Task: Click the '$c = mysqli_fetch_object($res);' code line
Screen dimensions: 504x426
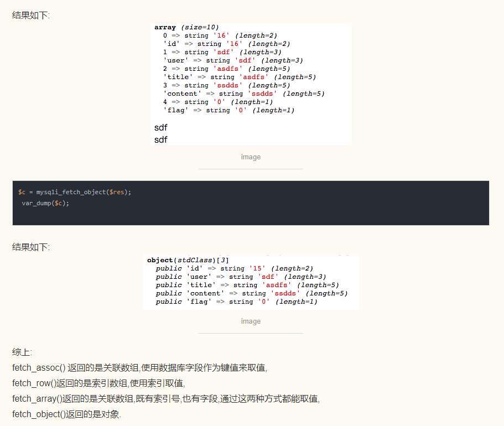Action: point(75,192)
